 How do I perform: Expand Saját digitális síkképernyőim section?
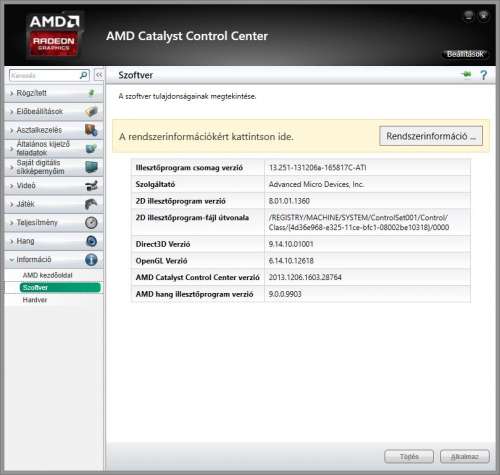[54, 167]
